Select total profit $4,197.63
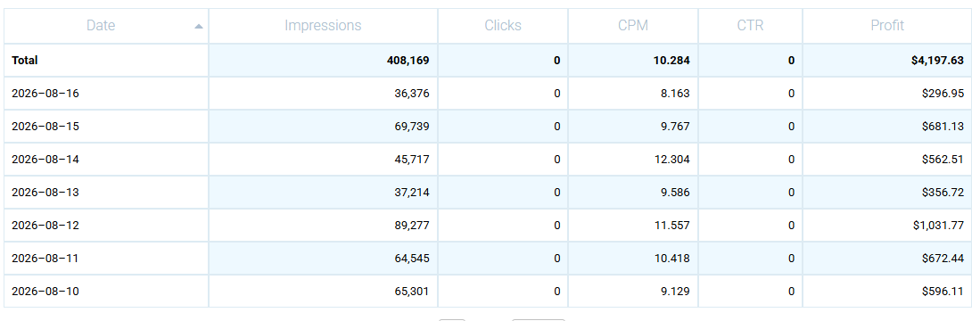980x321 pixels. click(937, 61)
